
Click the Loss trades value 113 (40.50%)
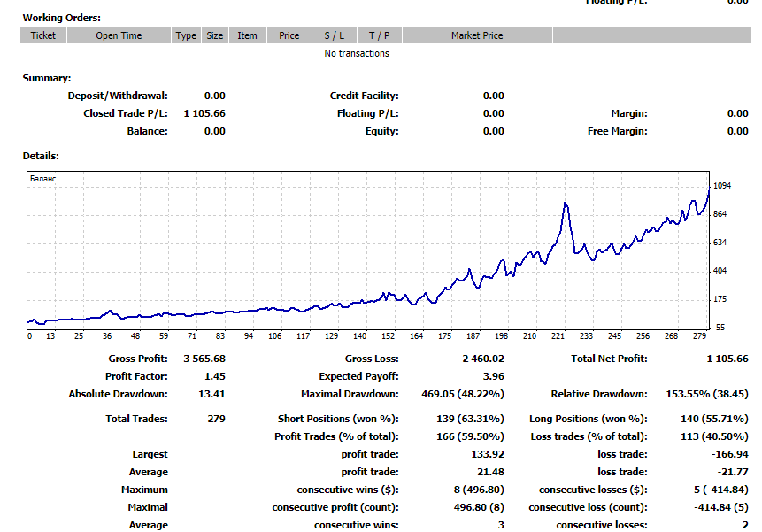click(x=714, y=436)
